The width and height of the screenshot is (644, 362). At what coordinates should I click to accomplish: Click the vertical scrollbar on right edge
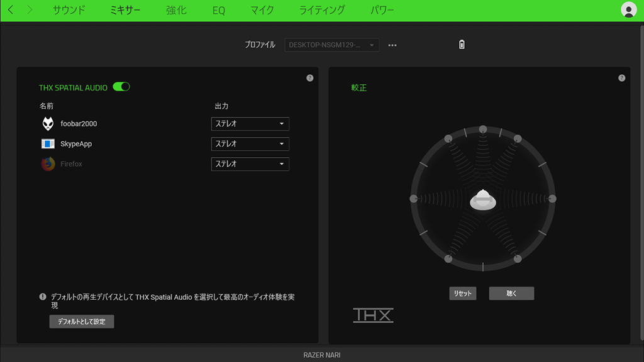(x=642, y=183)
